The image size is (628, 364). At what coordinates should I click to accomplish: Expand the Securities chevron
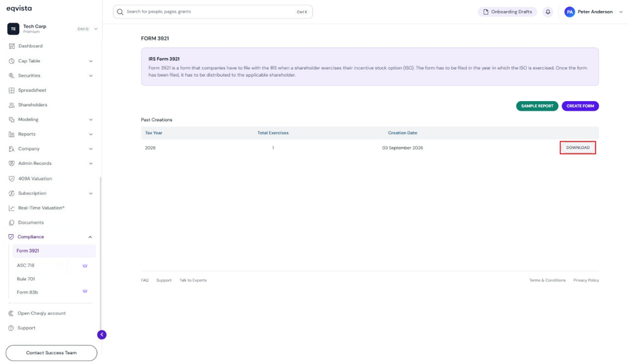(x=91, y=75)
